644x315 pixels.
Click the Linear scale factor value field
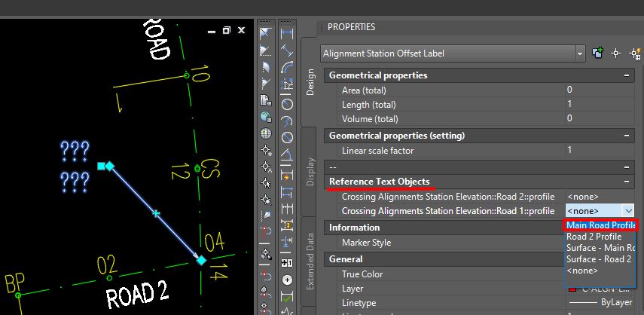click(600, 150)
